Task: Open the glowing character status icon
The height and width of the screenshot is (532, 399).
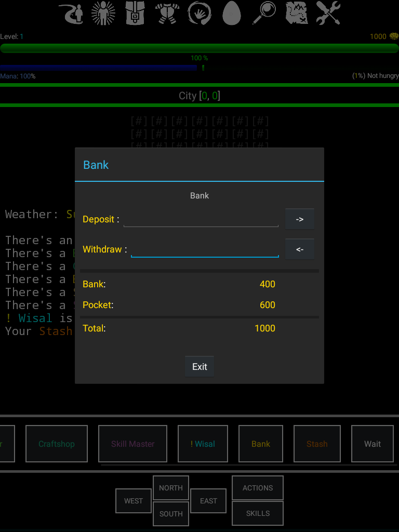Action: [x=103, y=13]
